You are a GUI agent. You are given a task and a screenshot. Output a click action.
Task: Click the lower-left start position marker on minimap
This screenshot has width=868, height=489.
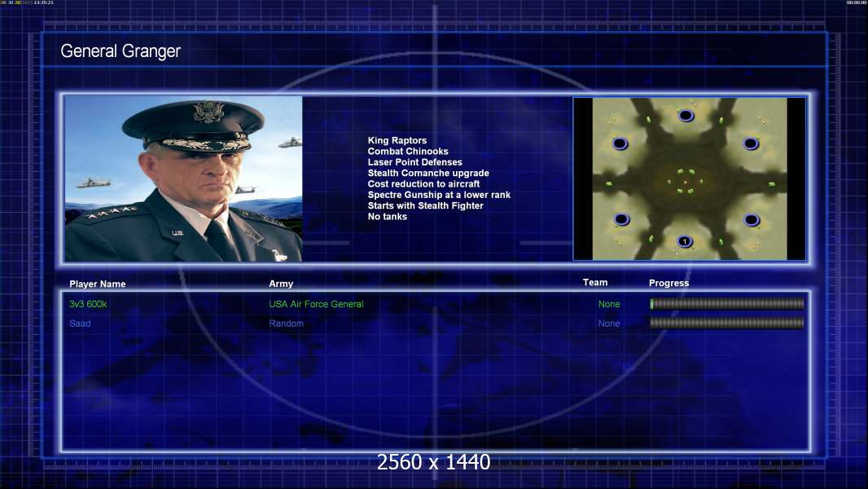(x=621, y=219)
